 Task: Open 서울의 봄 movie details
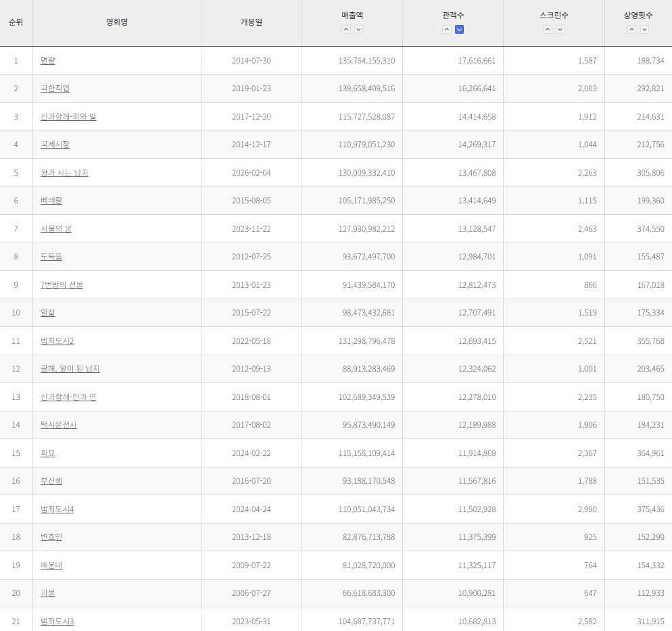click(56, 229)
